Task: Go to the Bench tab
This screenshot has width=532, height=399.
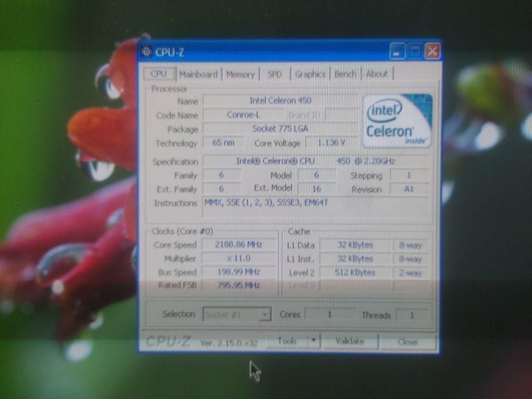Action: (x=345, y=74)
